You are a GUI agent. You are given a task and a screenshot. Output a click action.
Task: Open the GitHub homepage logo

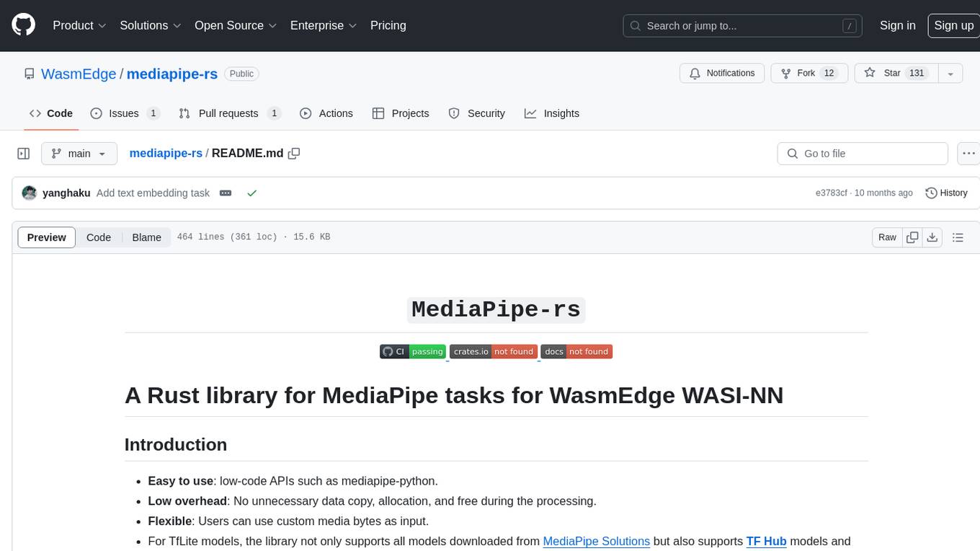click(x=23, y=25)
